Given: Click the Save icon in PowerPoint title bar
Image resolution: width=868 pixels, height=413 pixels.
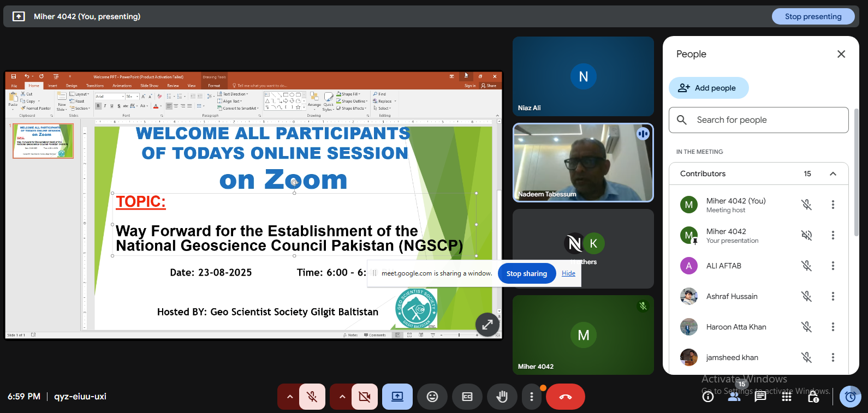Looking at the screenshot, I should (x=14, y=76).
